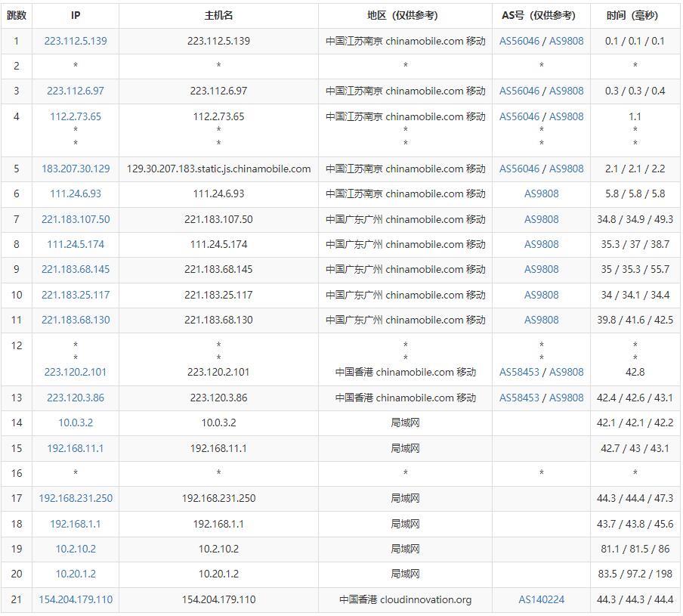This screenshot has width=683, height=616.
Task: Click AS9808 in the hop 3 row
Action: [566, 91]
